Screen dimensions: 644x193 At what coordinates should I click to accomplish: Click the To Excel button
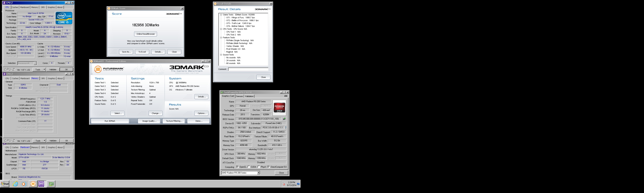142,52
